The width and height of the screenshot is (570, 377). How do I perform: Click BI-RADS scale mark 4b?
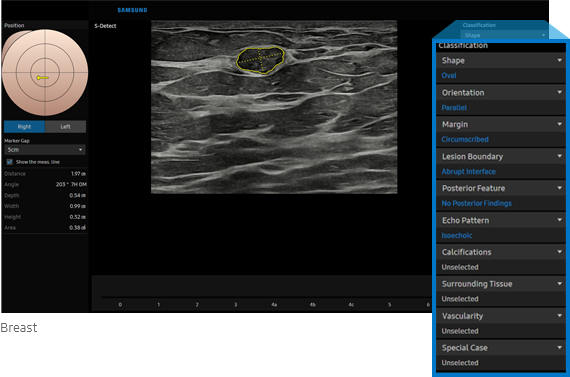coord(313,305)
